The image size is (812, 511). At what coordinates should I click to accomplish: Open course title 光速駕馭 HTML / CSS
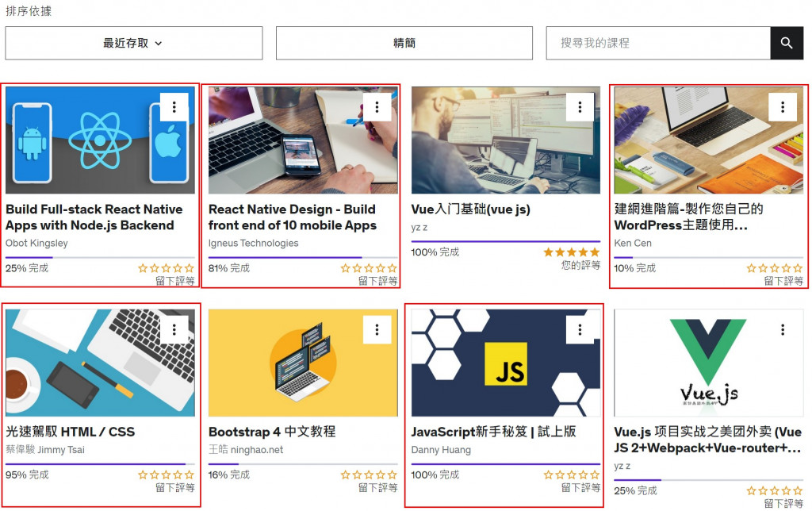point(71,432)
